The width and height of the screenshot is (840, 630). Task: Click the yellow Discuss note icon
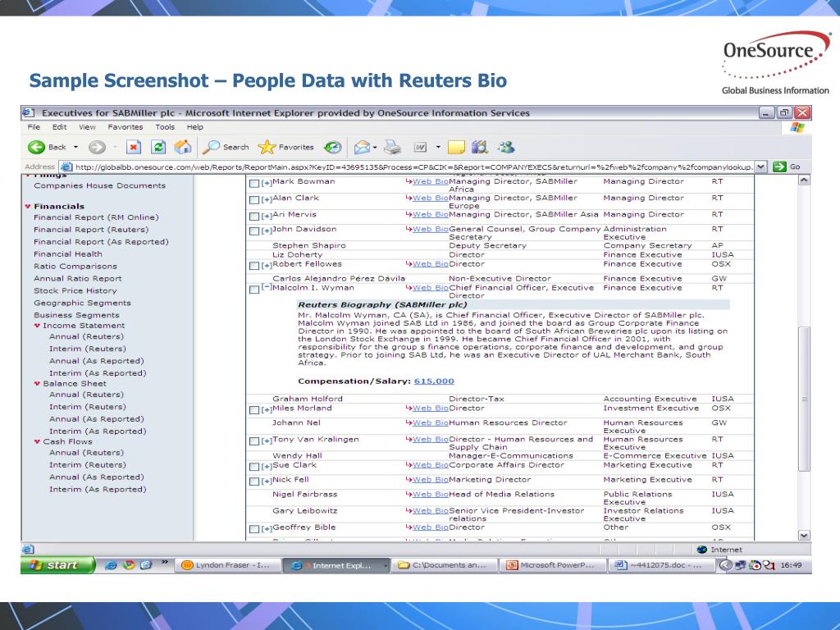[x=456, y=147]
